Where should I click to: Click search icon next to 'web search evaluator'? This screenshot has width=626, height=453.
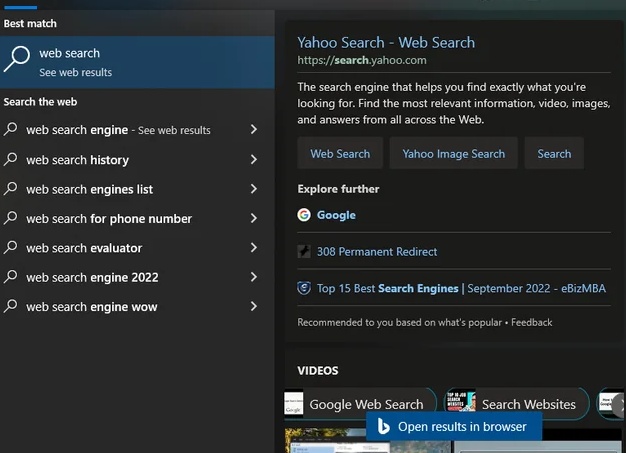click(11, 247)
